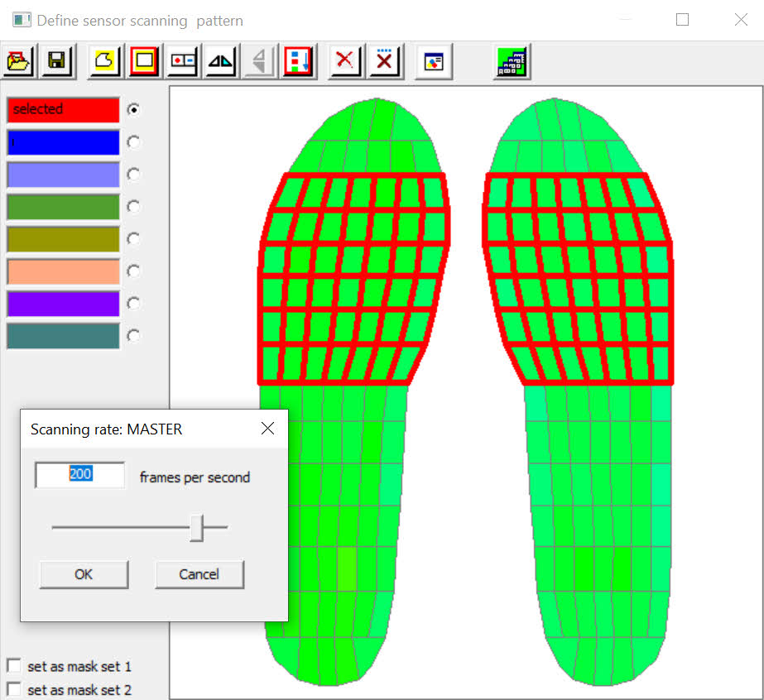The image size is (764, 700).
Task: Close the Scanning rate MASTER dialog
Action: click(x=267, y=429)
